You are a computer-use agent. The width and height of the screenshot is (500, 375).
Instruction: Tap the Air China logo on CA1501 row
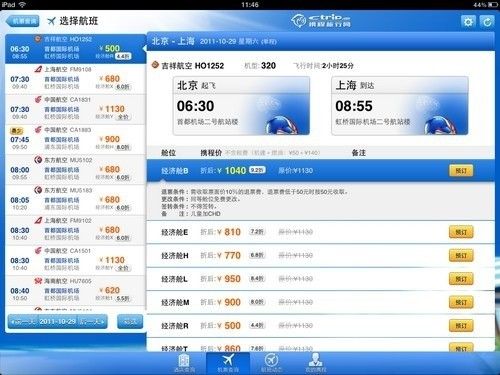(x=38, y=251)
